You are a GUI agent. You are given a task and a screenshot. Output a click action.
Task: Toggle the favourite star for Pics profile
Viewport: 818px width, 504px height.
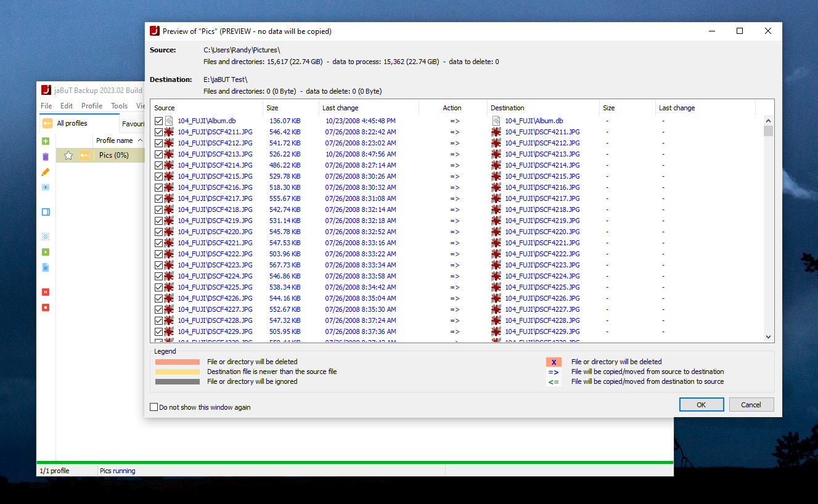pos(68,155)
